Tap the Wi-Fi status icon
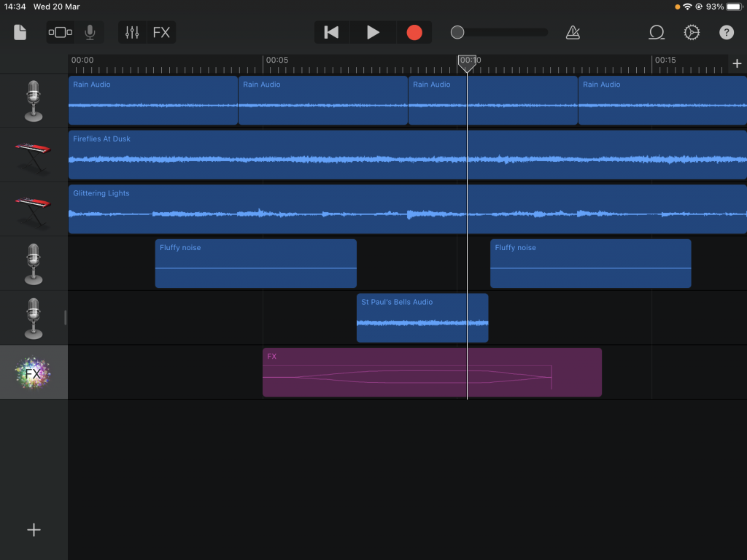Screen dimensions: 747x560 (x=687, y=7)
